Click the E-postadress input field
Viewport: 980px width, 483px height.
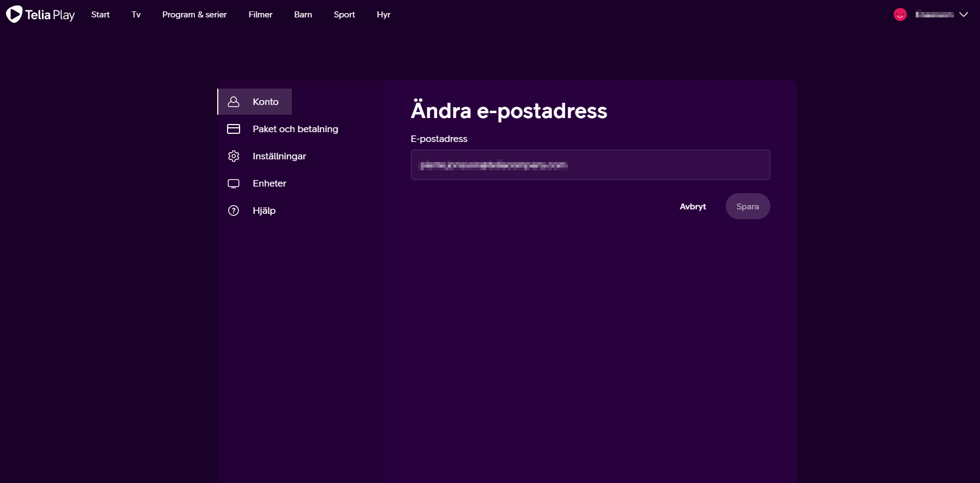(x=590, y=165)
